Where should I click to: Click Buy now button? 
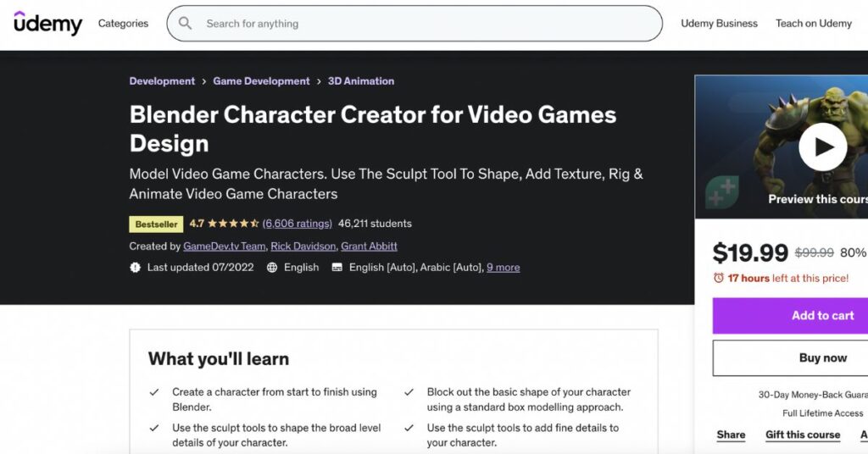click(x=790, y=357)
